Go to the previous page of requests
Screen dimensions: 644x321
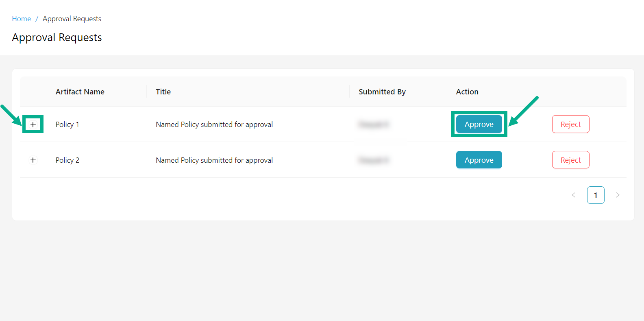pyautogui.click(x=574, y=195)
